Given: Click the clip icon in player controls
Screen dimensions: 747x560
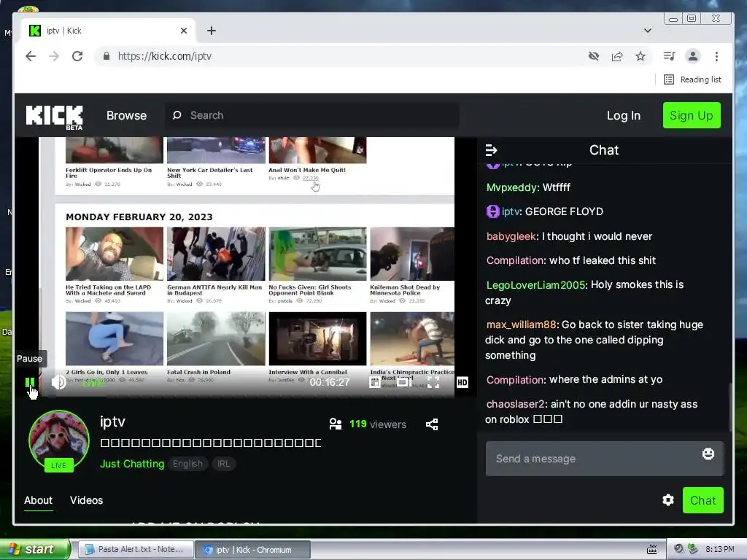Looking at the screenshot, I should 375,382.
